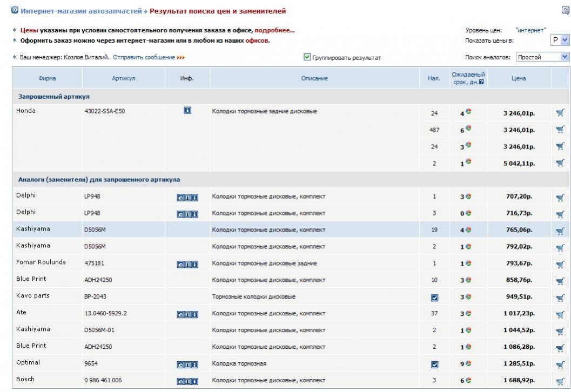Add Bosch 0 986 461 006 to cart
This screenshot has width=571, height=392.
click(x=560, y=381)
